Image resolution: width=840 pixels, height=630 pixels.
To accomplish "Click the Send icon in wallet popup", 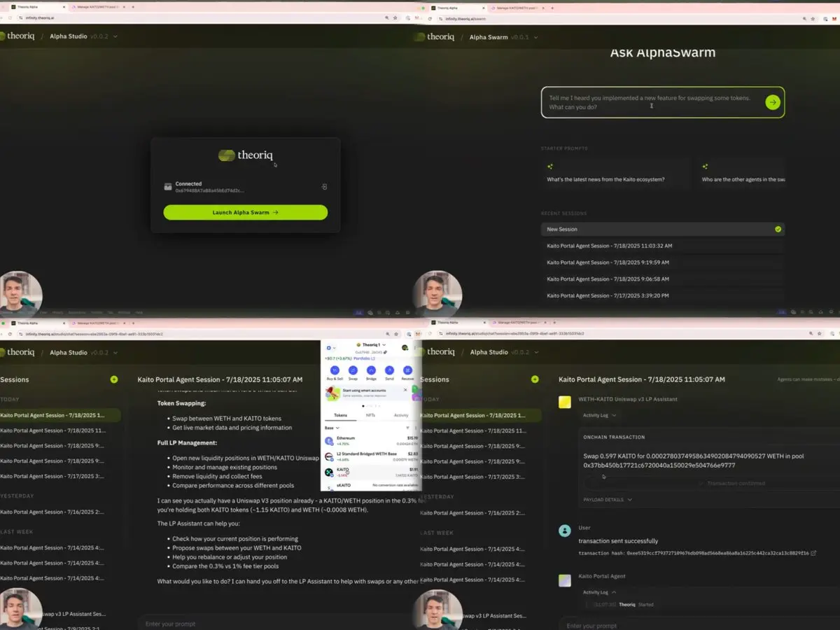I will click(390, 370).
